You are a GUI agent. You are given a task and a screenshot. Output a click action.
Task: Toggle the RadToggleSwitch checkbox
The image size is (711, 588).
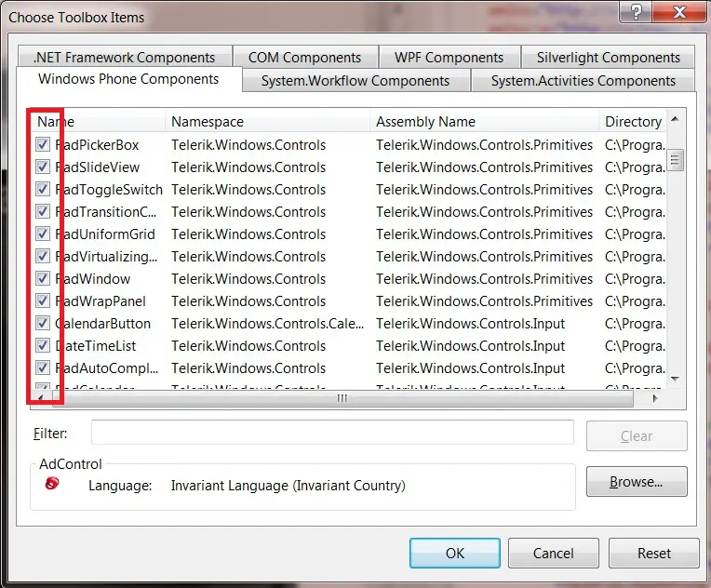click(43, 189)
